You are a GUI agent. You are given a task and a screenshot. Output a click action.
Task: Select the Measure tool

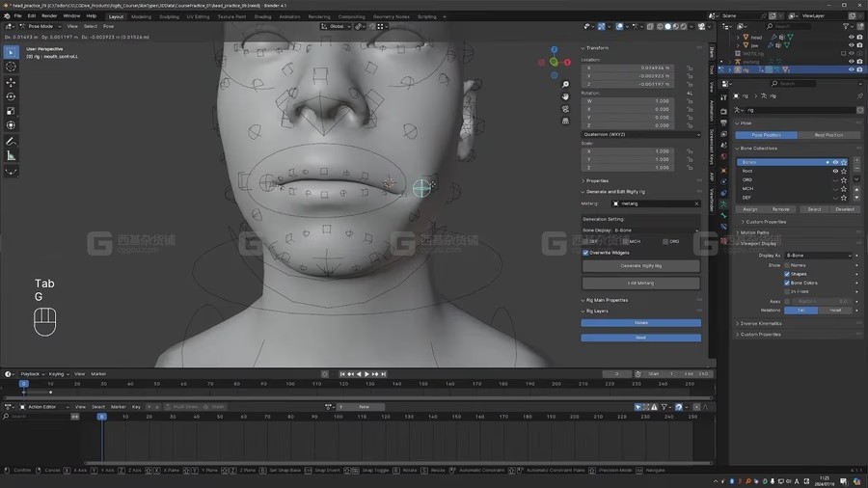11,156
